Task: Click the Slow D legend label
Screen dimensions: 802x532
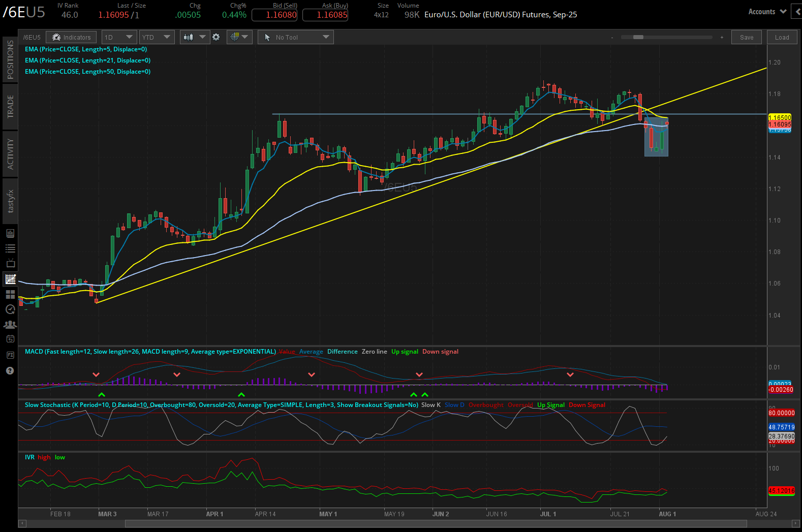Action: 454,405
